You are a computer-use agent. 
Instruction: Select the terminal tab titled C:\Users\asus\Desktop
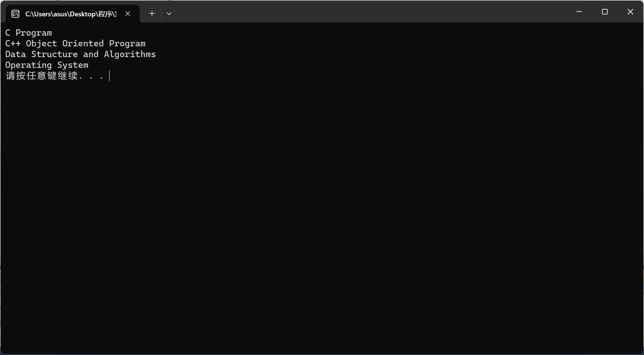pyautogui.click(x=73, y=14)
